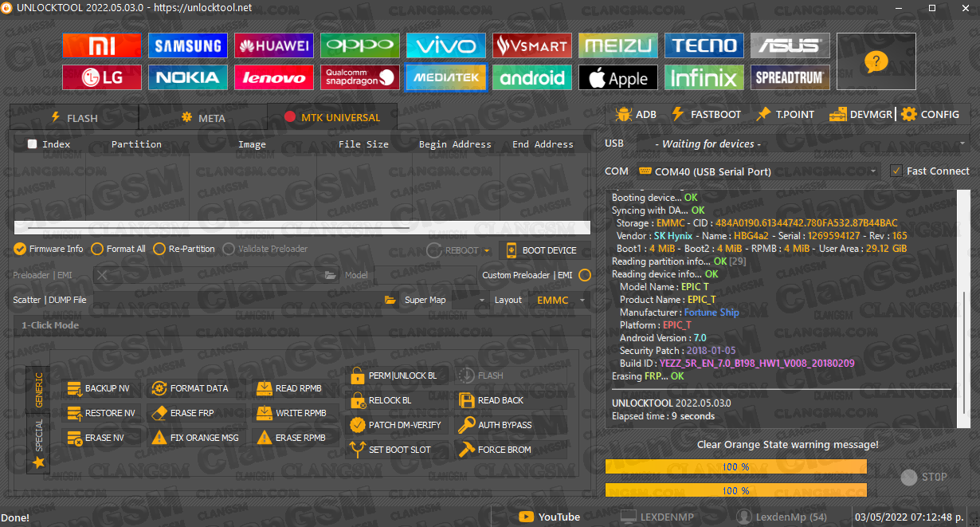Click the Scatter DUMP File input field
The width and height of the screenshot is (980, 527).
coord(236,300)
